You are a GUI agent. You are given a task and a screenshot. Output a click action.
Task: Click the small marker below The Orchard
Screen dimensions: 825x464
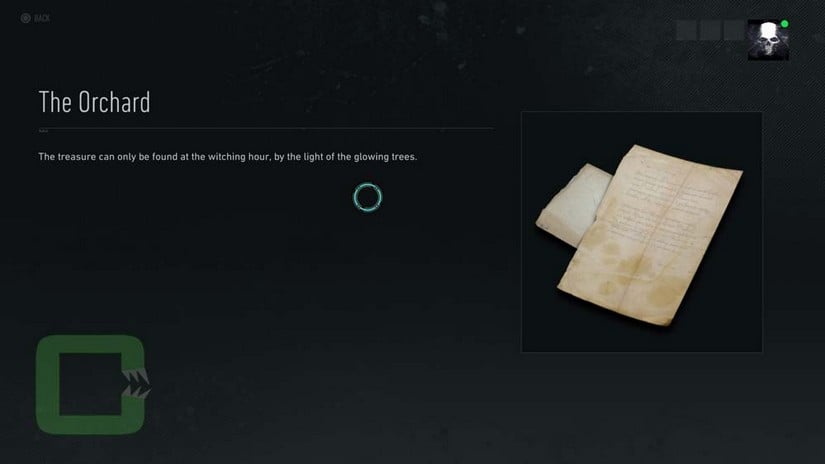point(43,130)
